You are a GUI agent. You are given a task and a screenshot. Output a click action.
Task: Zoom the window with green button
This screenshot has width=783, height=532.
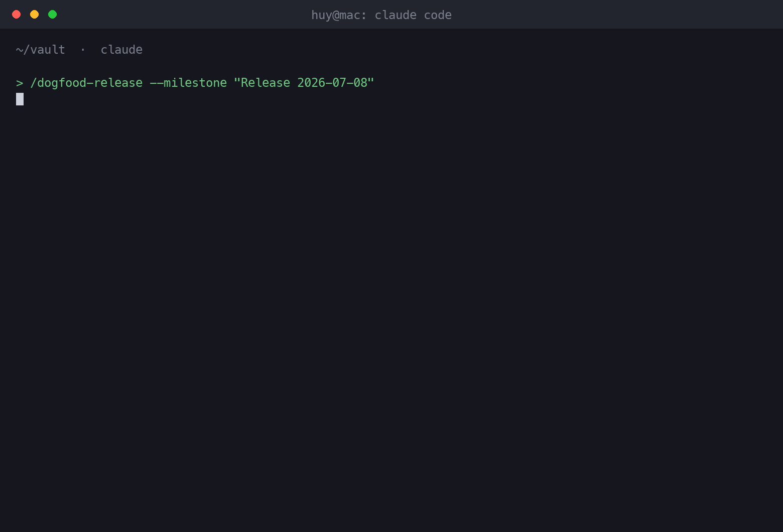(53, 15)
